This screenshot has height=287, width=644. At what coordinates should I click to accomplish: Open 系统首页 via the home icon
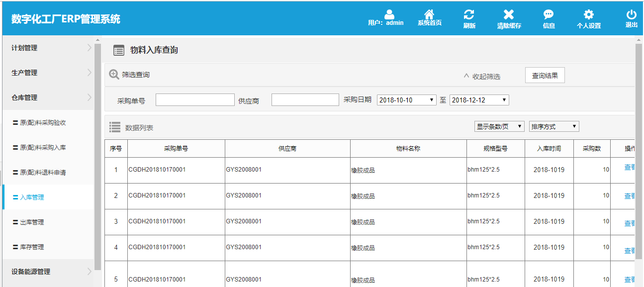(x=430, y=14)
